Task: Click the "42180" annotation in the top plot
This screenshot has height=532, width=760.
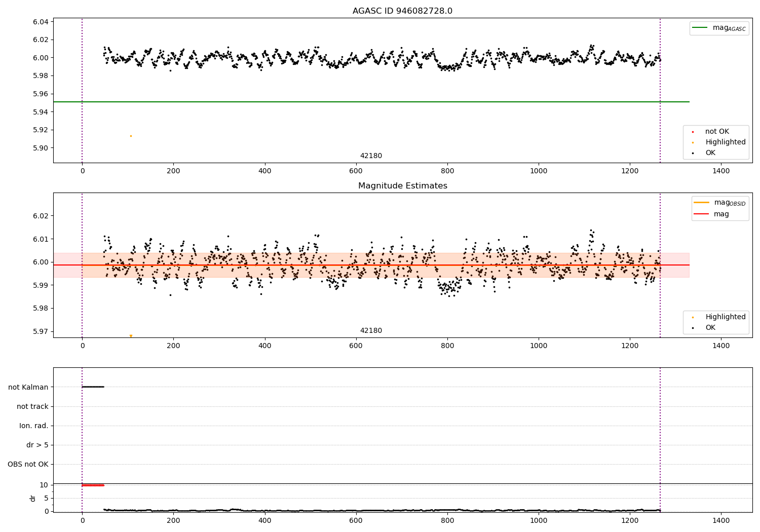Action: point(371,156)
